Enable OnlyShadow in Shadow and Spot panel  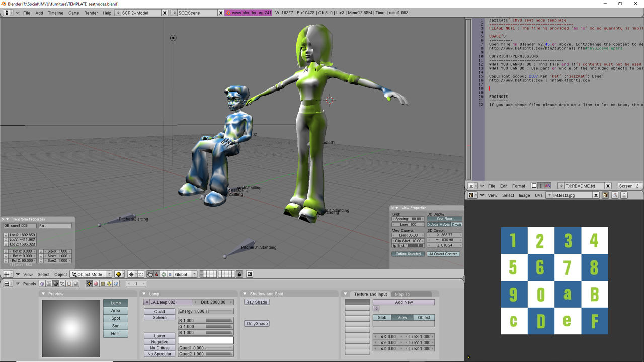tap(257, 323)
